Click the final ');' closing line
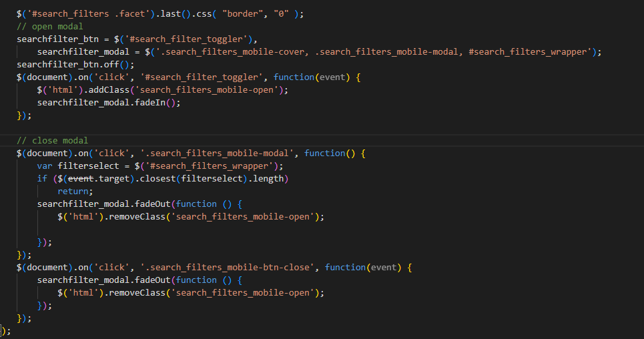Image resolution: width=644 pixels, height=339 pixels. click(x=6, y=331)
